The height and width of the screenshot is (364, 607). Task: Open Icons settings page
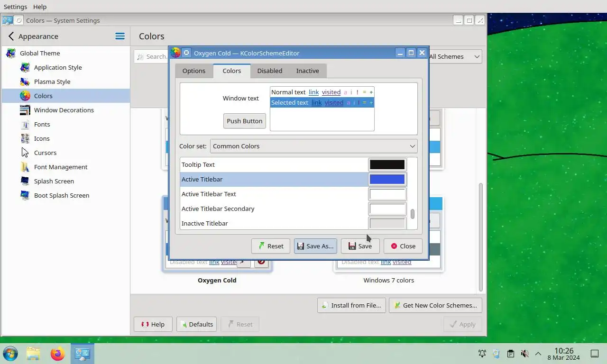click(x=65, y=138)
